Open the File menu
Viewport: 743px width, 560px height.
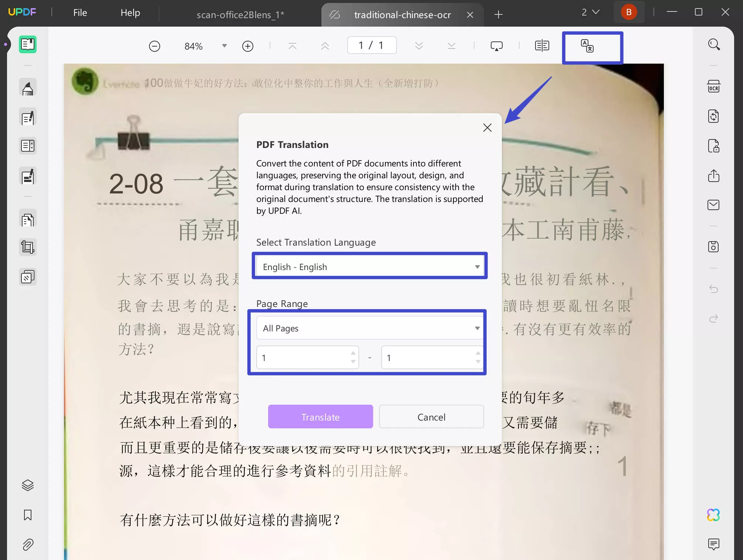(80, 13)
